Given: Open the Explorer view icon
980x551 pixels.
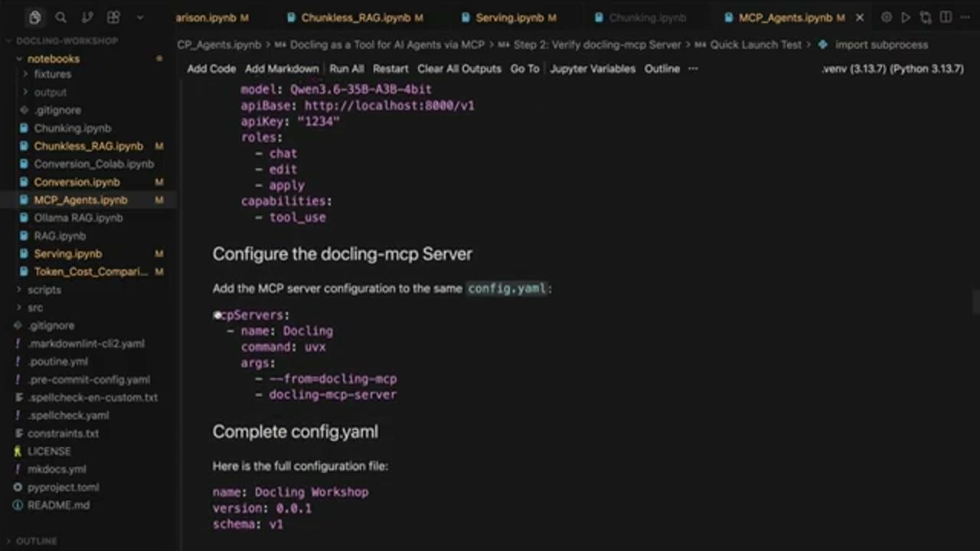Looking at the screenshot, I should pyautogui.click(x=34, y=18).
